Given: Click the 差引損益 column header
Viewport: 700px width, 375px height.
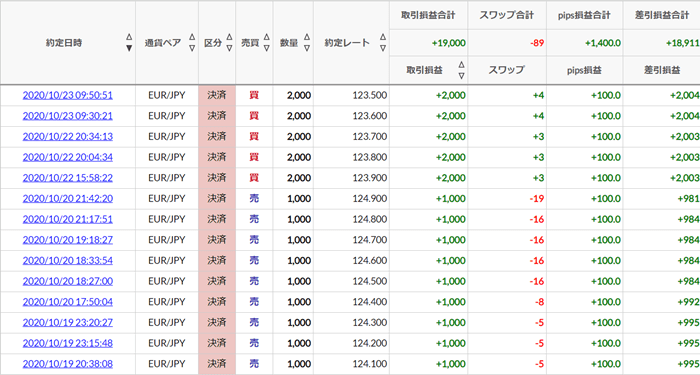Looking at the screenshot, I should coord(662,70).
